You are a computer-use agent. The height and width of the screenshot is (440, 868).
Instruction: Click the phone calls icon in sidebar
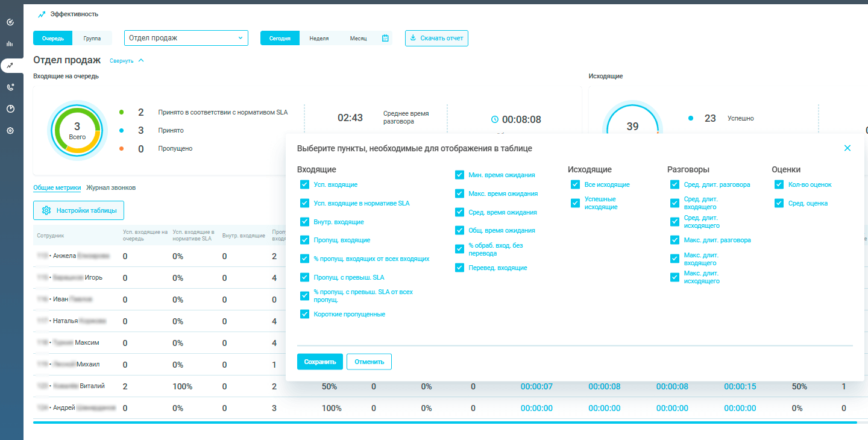10,87
